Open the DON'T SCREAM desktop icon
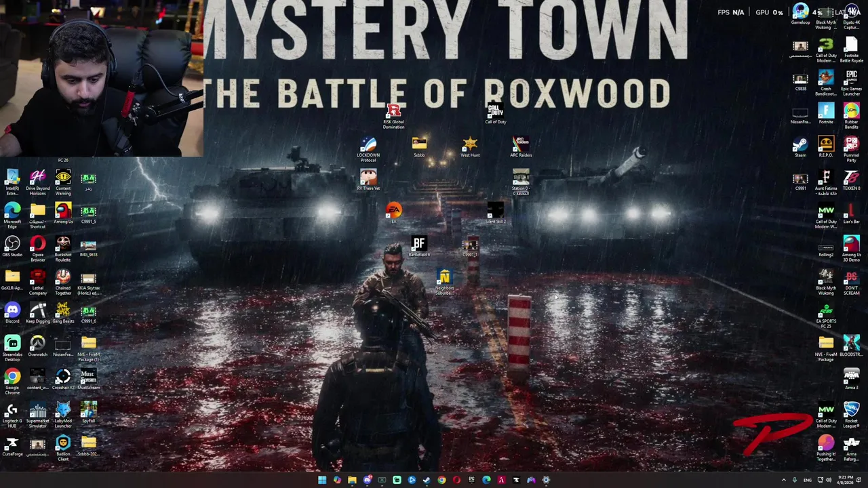868x488 pixels. 851,282
